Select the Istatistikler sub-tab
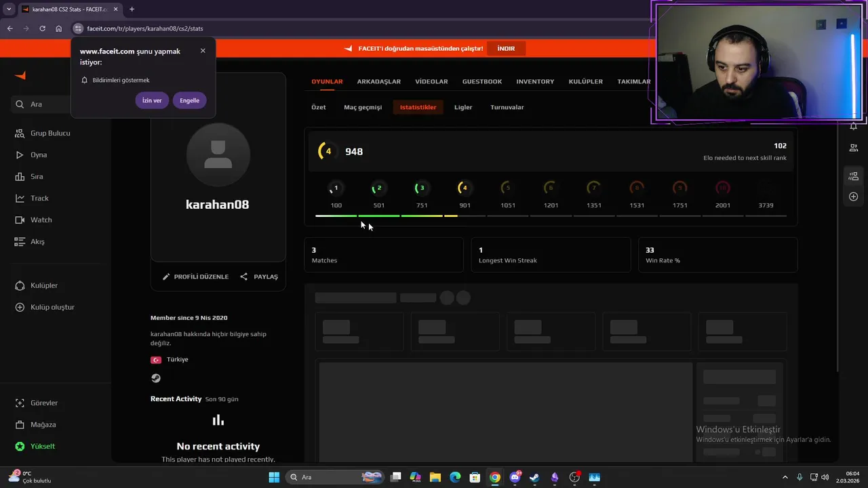868x488 pixels. click(418, 107)
